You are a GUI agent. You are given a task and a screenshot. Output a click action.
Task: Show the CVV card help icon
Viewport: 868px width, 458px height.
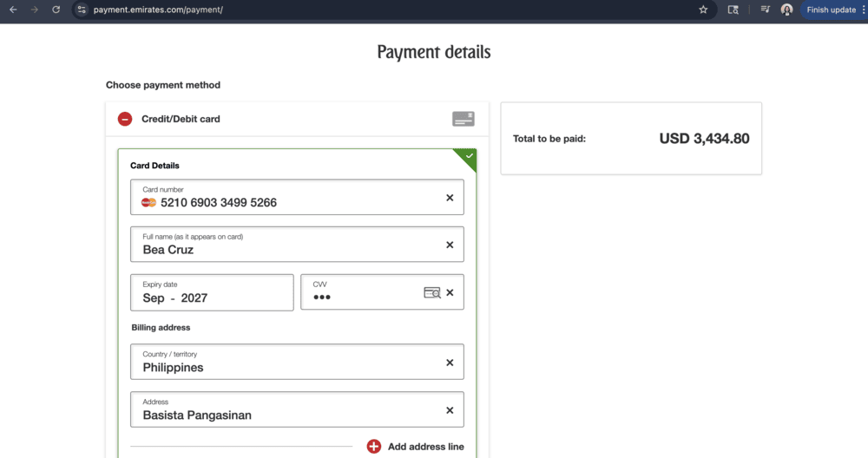coord(431,292)
